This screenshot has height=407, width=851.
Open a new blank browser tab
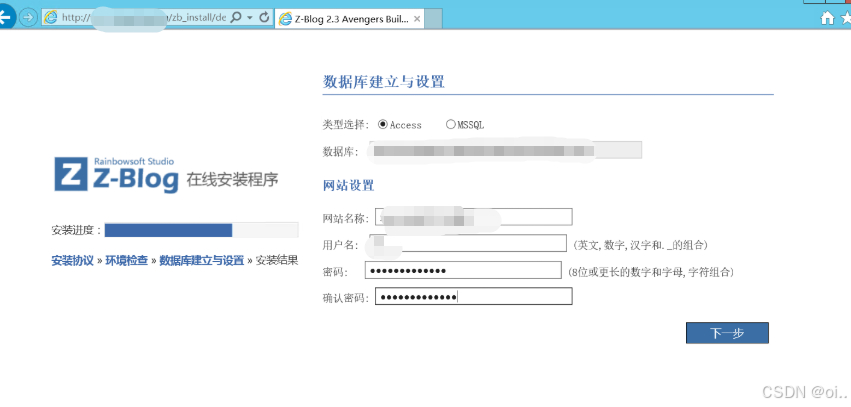(433, 19)
